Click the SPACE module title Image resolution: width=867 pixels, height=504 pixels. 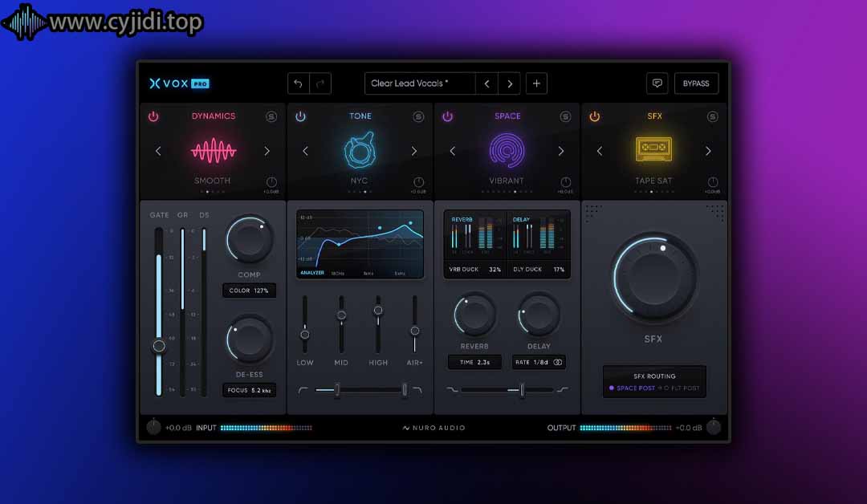click(507, 116)
